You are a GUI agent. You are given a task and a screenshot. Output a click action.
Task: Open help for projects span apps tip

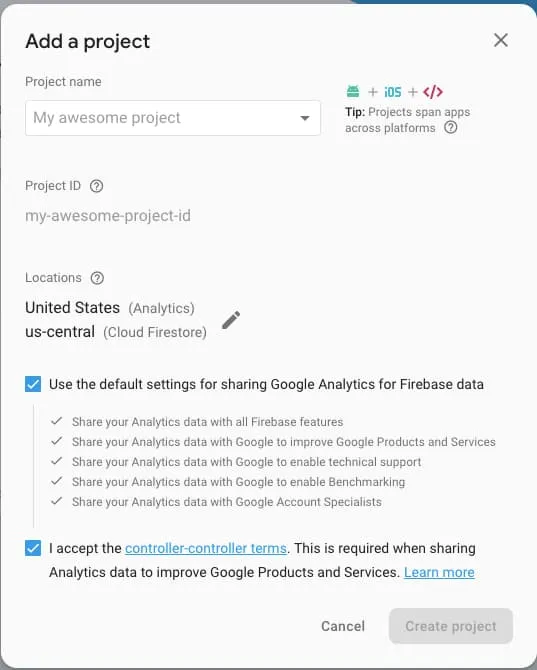coord(450,127)
